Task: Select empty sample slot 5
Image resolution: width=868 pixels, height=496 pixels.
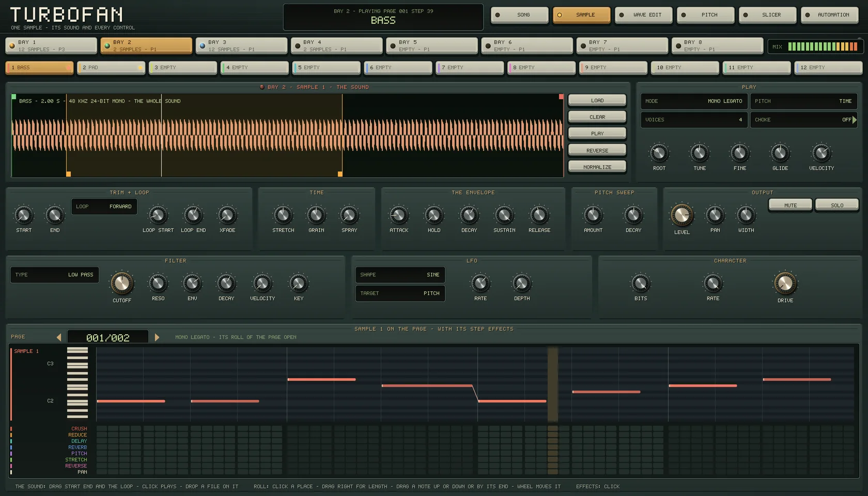Action: click(x=327, y=68)
